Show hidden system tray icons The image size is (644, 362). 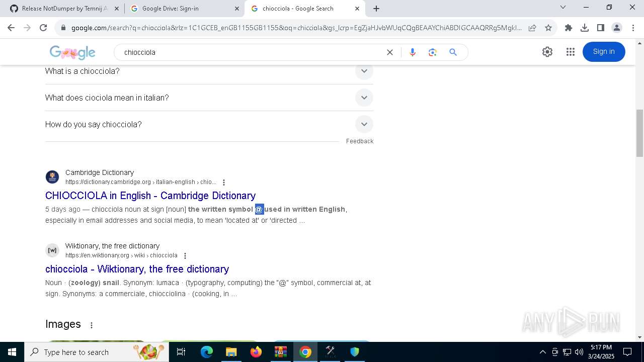[542, 352]
